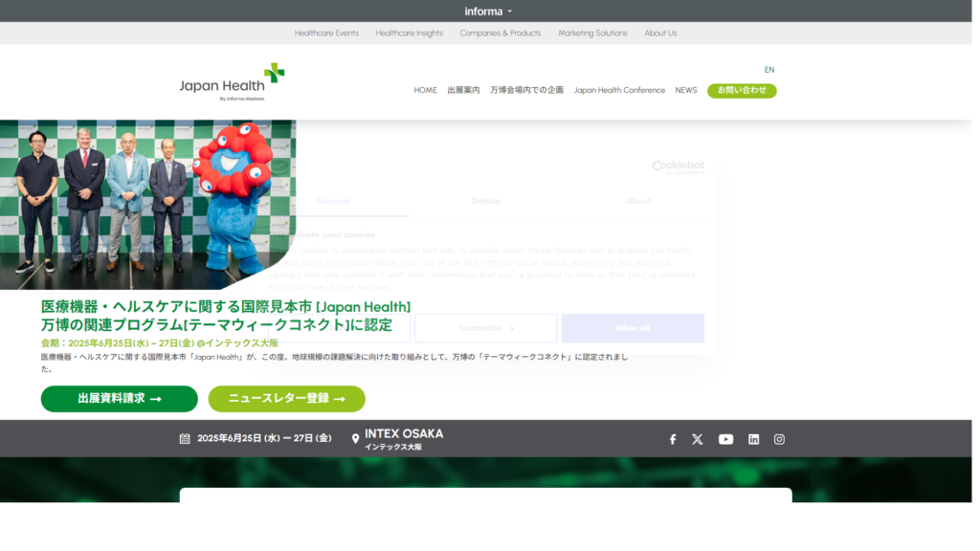This screenshot has height=551, width=980.
Task: Open 万博会場内での企画 navigation item
Action: 527,90
